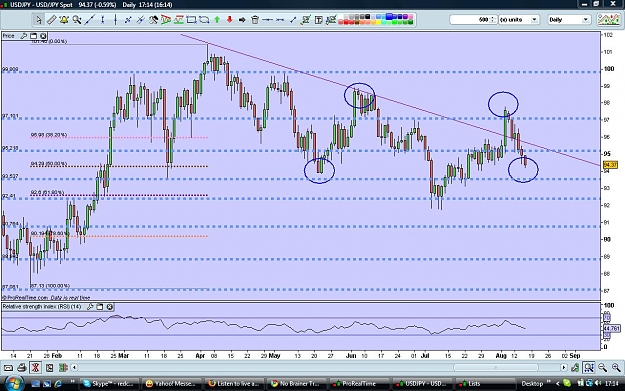Viewport: 625px width, 391px height.
Task: Select the text T tool
Action: coord(318,20)
